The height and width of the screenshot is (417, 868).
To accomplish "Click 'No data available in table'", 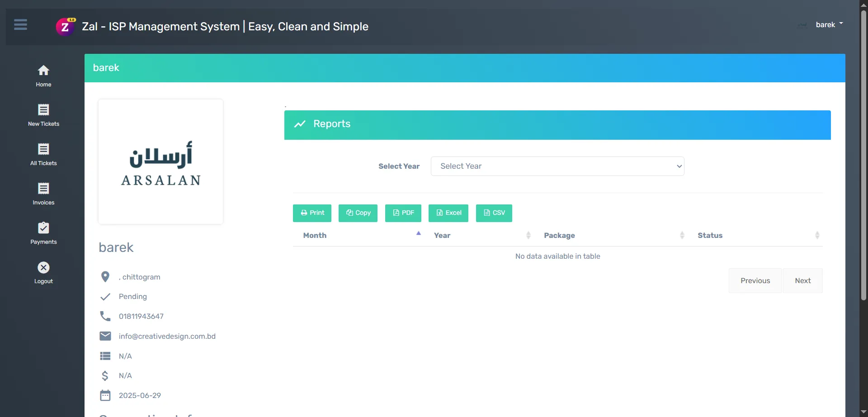I will [557, 256].
